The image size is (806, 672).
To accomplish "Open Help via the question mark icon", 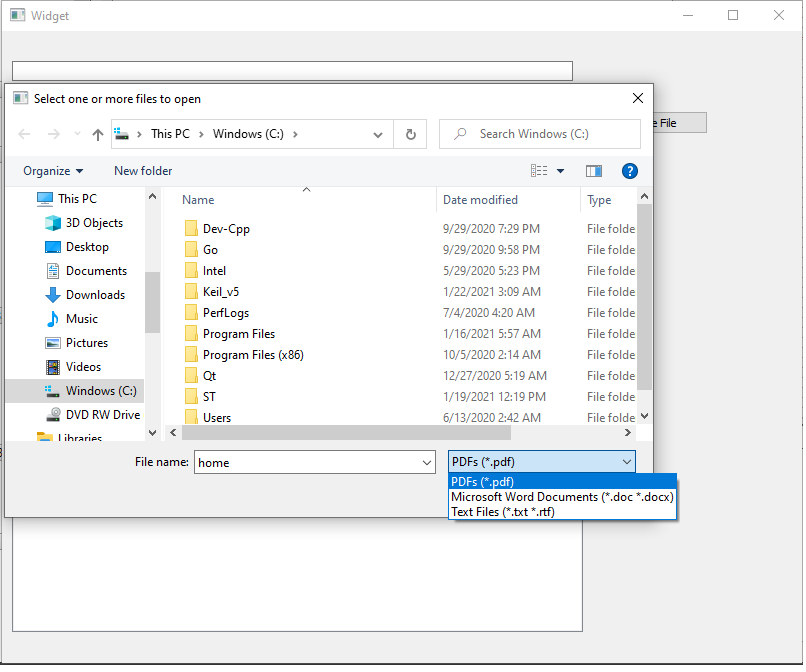I will [x=629, y=171].
